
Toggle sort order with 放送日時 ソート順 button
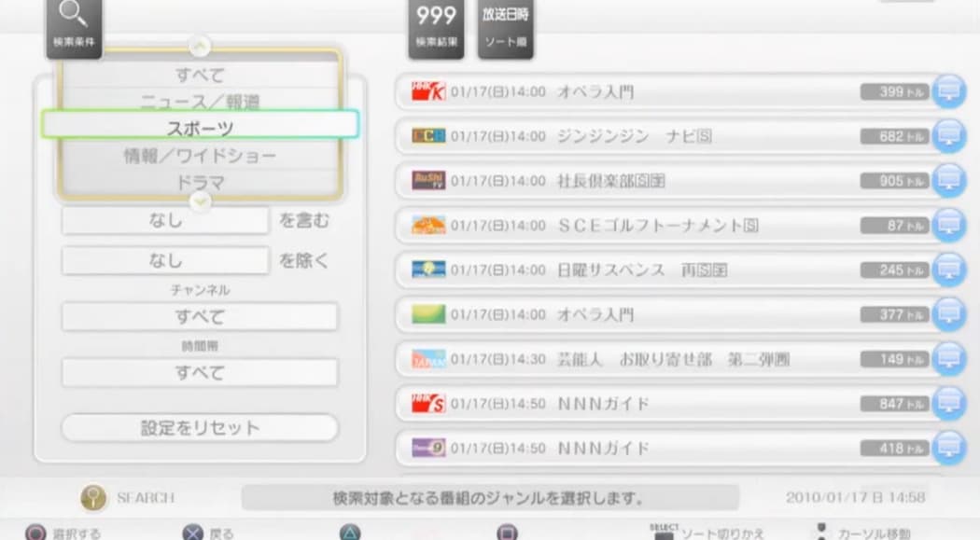coord(505,28)
